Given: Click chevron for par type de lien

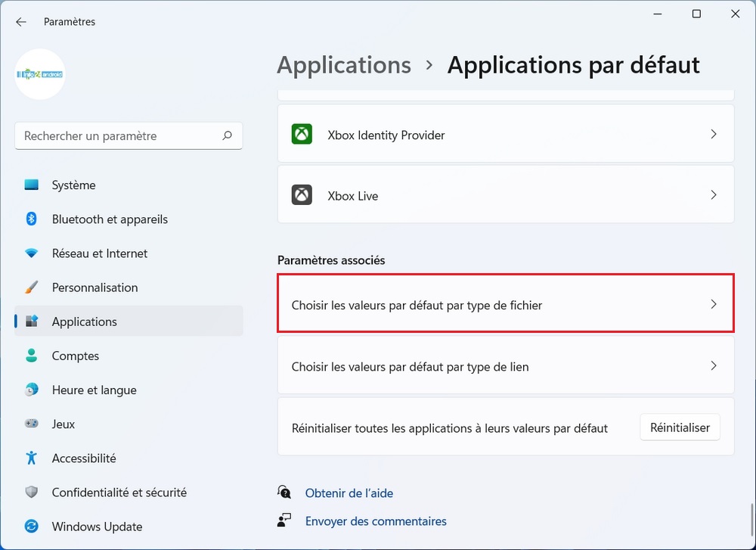Looking at the screenshot, I should (714, 365).
